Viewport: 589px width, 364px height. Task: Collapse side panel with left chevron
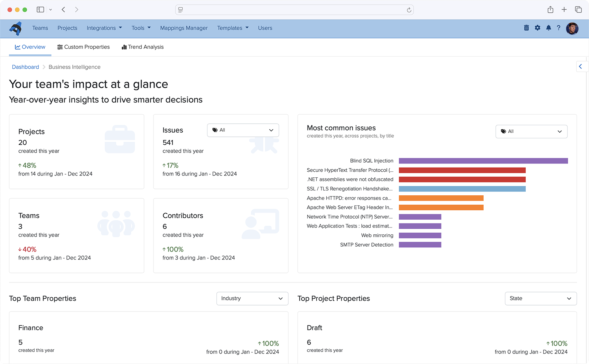click(580, 66)
